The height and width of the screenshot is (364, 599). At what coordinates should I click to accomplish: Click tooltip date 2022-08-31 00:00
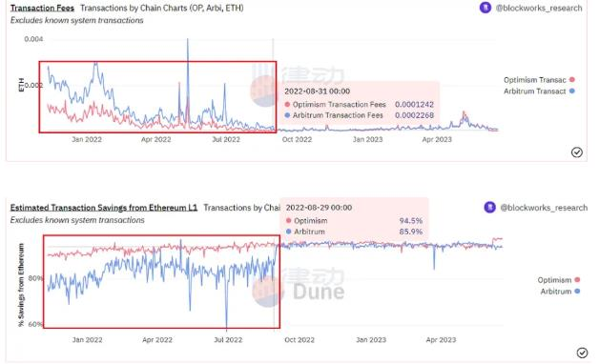[x=317, y=91]
